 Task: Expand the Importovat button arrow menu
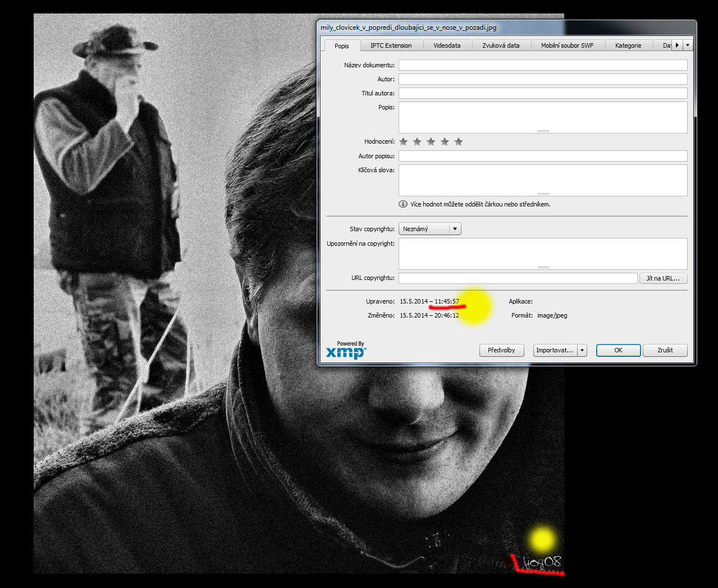pos(582,351)
